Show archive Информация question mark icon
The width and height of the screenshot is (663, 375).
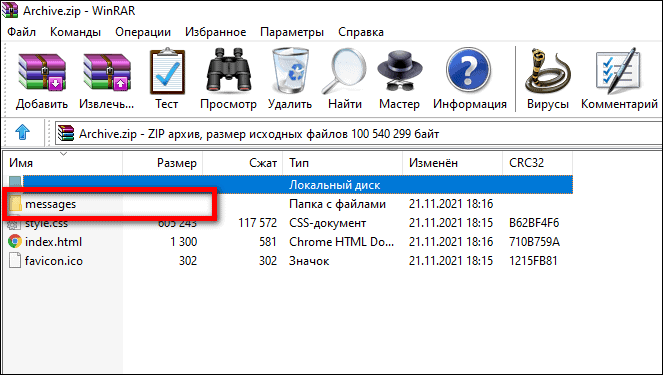[x=468, y=70]
